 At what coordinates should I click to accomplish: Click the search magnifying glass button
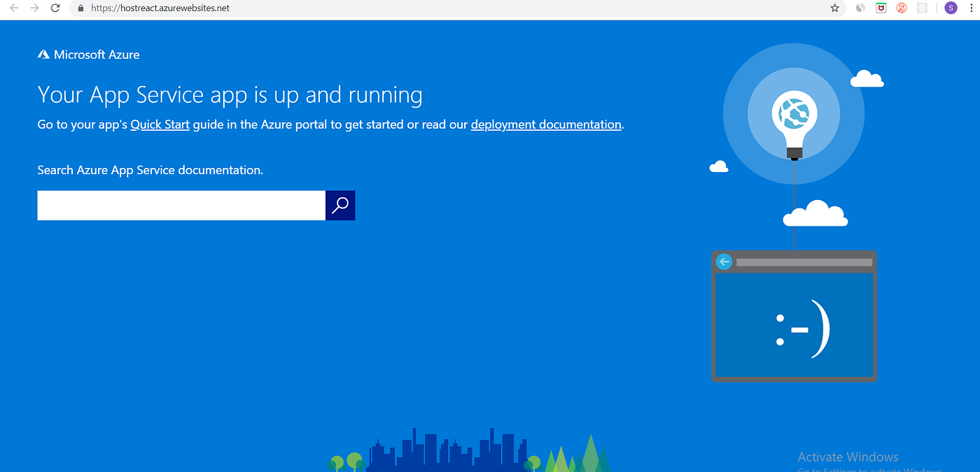coord(340,205)
